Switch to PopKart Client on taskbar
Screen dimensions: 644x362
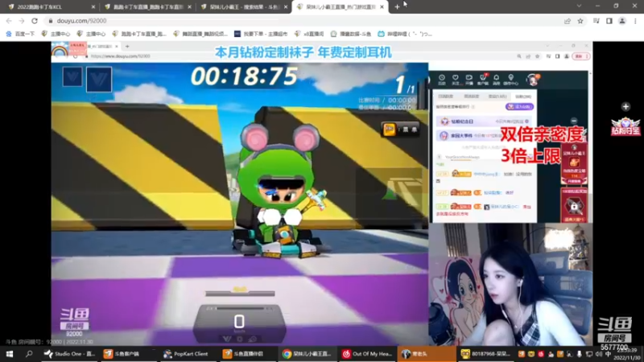point(187,354)
